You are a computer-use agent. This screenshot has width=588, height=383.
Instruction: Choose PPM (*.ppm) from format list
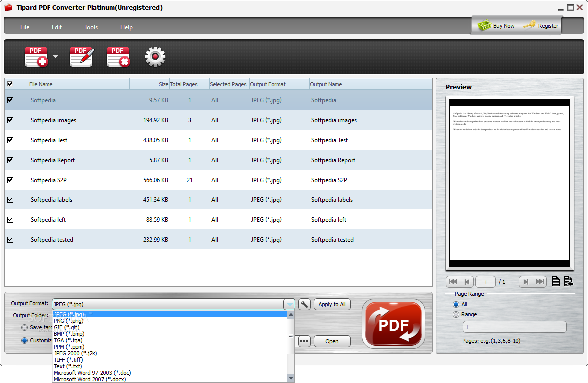pos(170,347)
